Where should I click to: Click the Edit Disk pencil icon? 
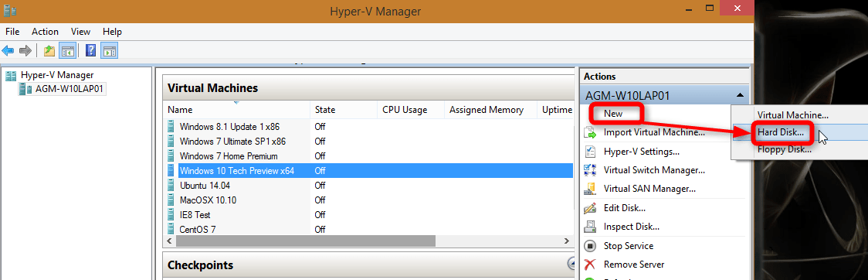click(590, 208)
